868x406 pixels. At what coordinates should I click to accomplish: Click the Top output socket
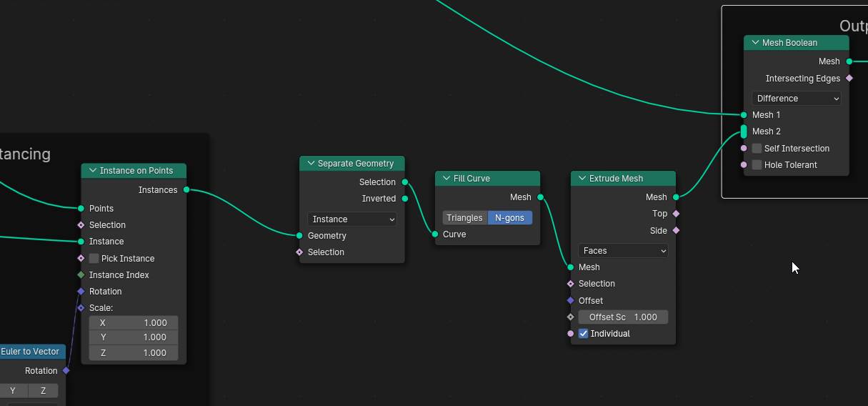click(676, 214)
